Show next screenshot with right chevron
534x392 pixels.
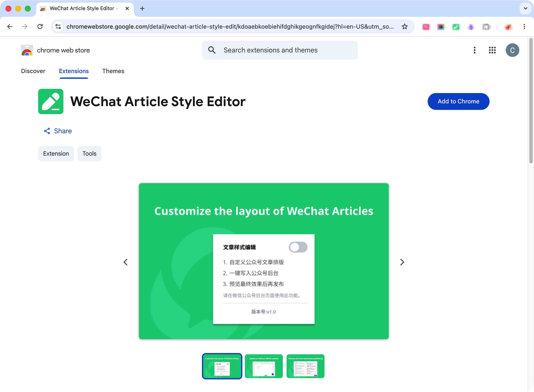[402, 262]
